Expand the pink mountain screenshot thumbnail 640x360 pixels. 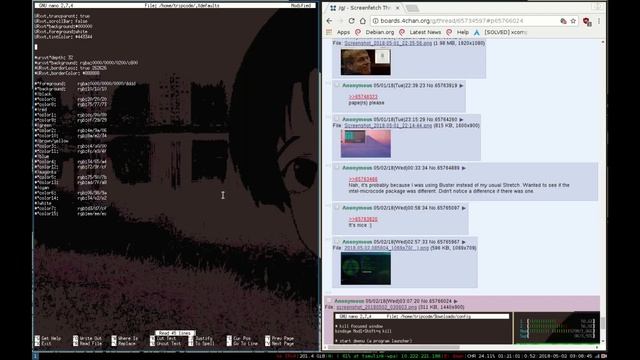(366, 144)
